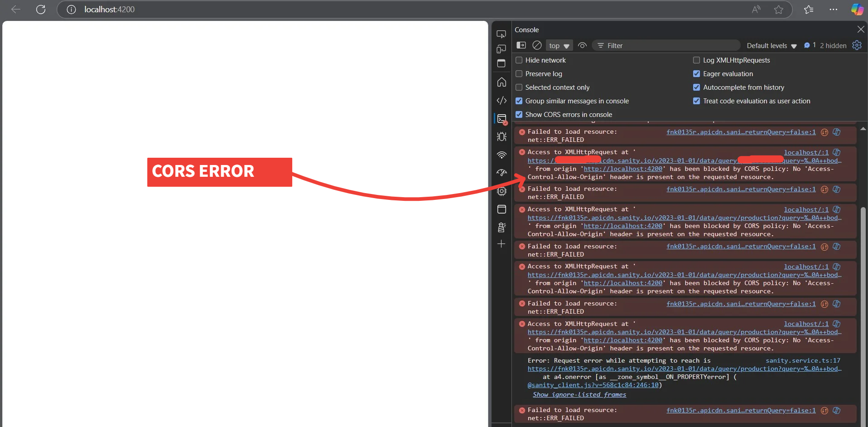Open @sanity_client.js?v=568c1c84:246:10 link
This screenshot has width=868, height=427.
(593, 385)
